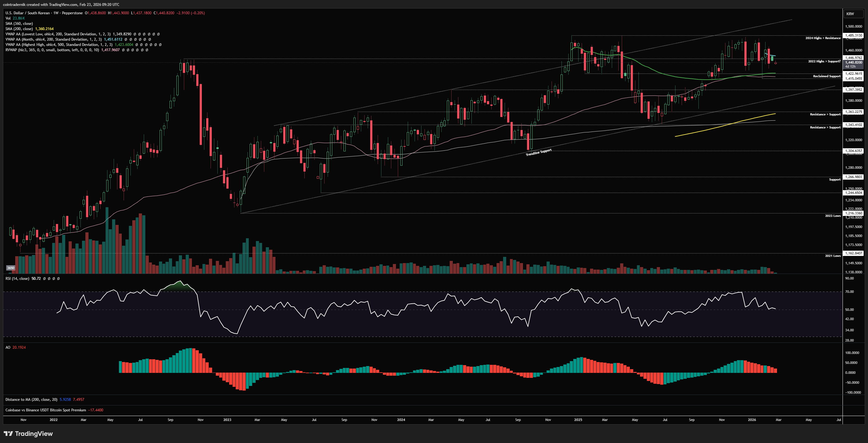This screenshot has height=443, width=868.
Task: Select the '2024 Highs > Resistance' text annotation
Action: click(x=823, y=38)
